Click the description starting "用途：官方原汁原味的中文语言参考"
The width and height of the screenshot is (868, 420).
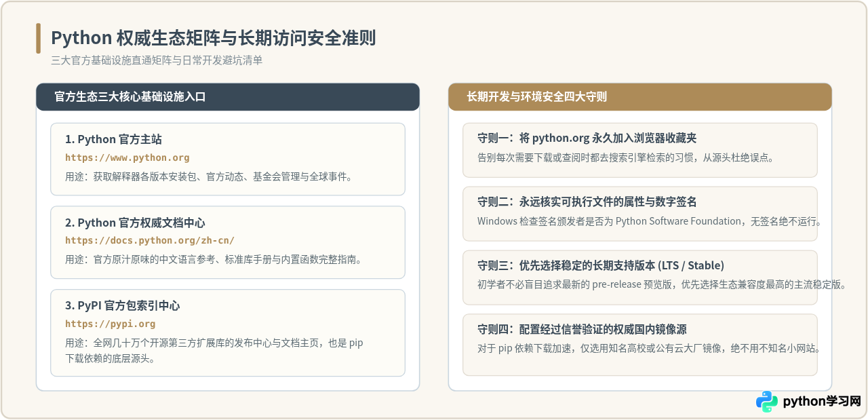click(x=214, y=260)
